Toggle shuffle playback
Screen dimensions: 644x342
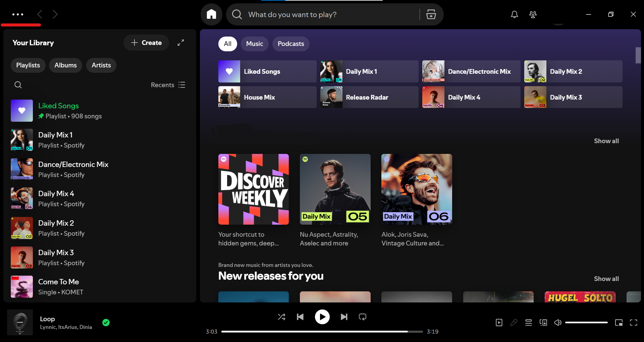pyautogui.click(x=281, y=317)
